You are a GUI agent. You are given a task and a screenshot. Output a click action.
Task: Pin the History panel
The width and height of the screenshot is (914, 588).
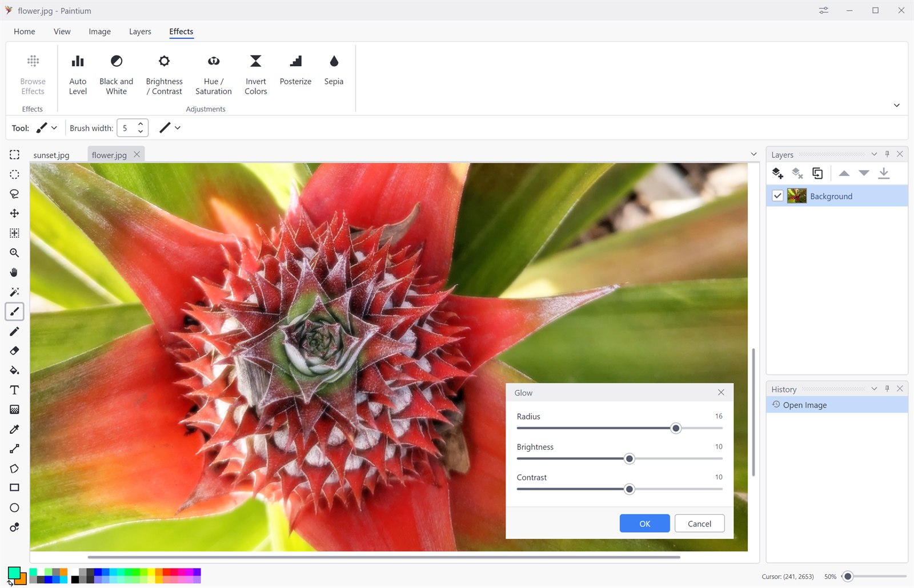point(887,389)
